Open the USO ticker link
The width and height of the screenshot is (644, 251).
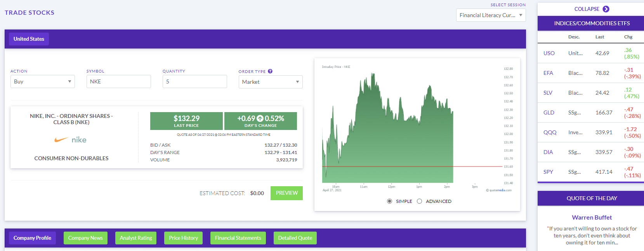click(549, 53)
